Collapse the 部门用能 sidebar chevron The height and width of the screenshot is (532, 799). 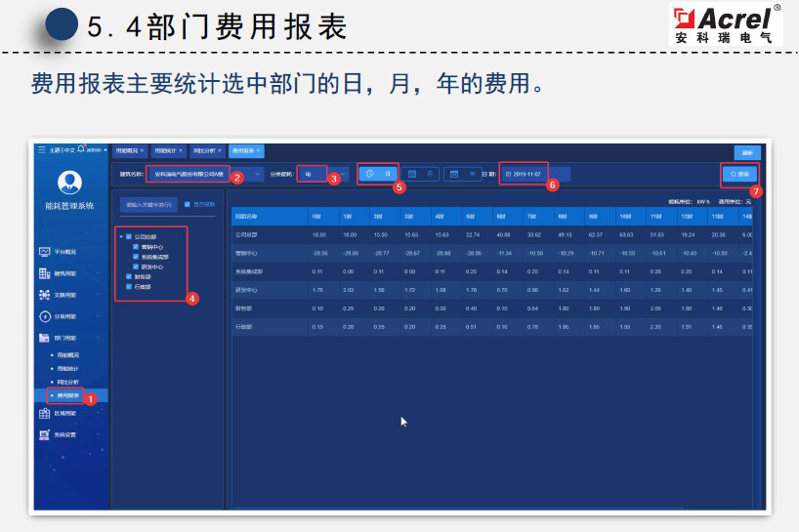99,338
